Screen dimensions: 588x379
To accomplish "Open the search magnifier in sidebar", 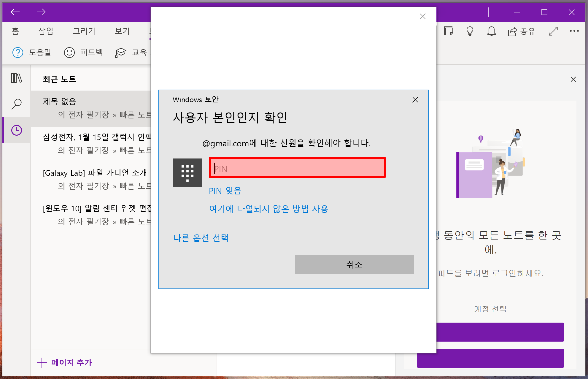I will (16, 104).
